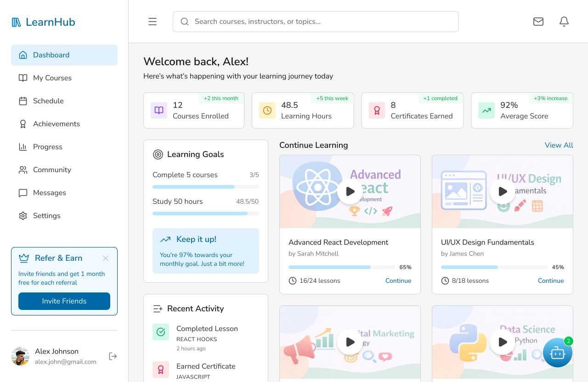
Task: Open the Achievements section icon
Action: tap(23, 124)
